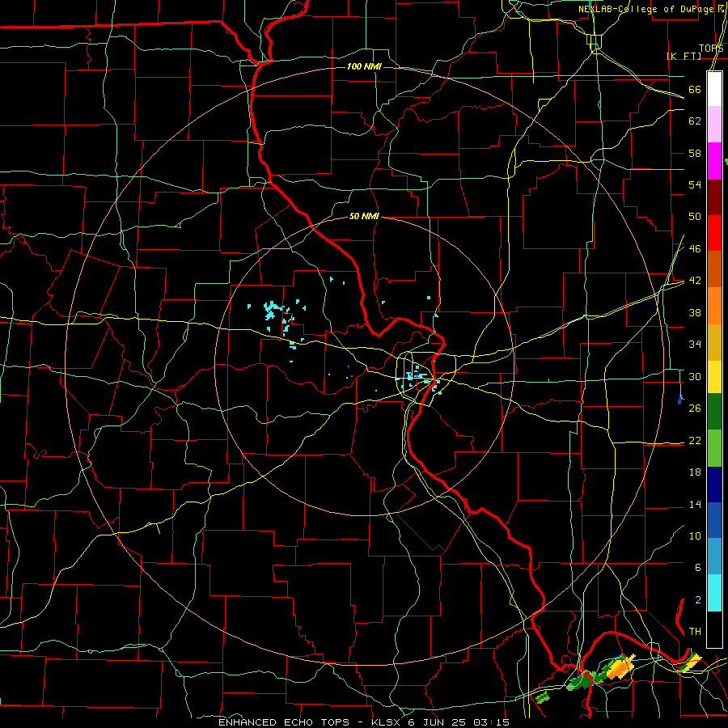Screen dimensions: 728x728
Task: Click the 62 scale value
Action: pyautogui.click(x=695, y=121)
